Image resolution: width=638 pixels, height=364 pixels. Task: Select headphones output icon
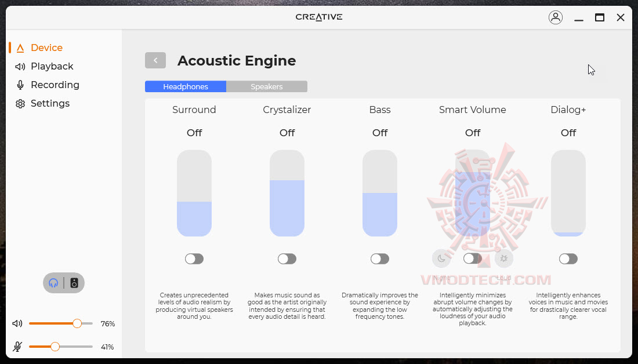click(53, 283)
